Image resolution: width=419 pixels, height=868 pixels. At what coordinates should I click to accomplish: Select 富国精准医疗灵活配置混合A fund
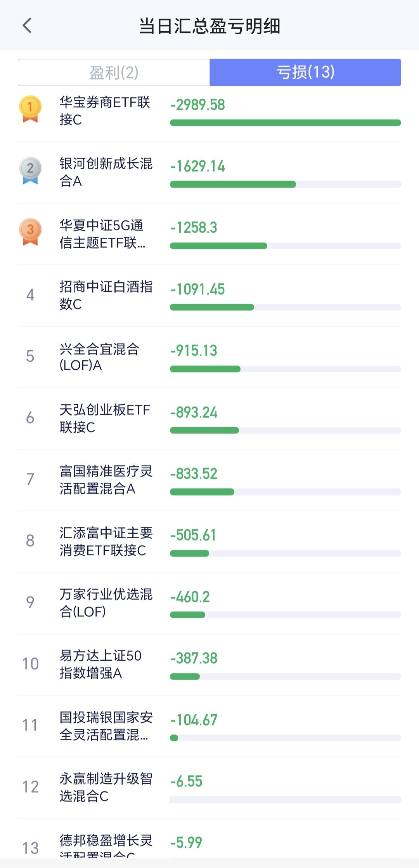tap(106, 480)
